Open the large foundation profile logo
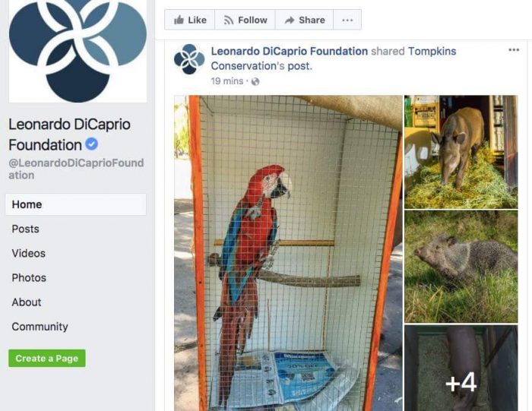The height and width of the screenshot is (411, 532). pyautogui.click(x=78, y=50)
